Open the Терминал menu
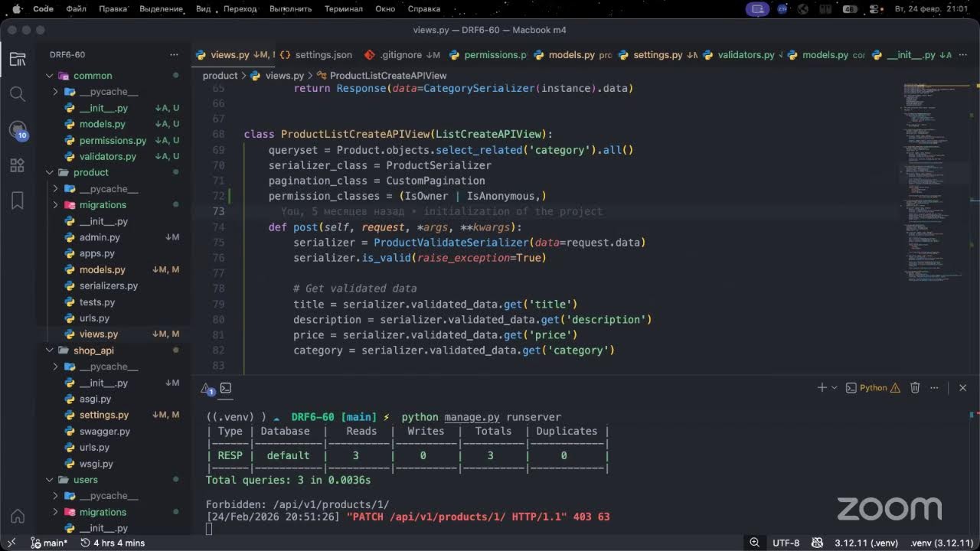Image resolution: width=980 pixels, height=551 pixels. [344, 9]
